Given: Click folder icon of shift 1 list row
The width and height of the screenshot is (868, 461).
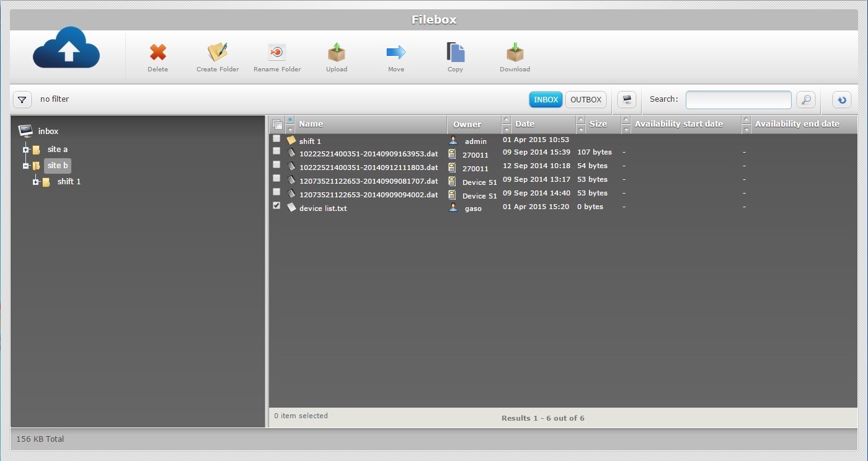Looking at the screenshot, I should pos(291,140).
